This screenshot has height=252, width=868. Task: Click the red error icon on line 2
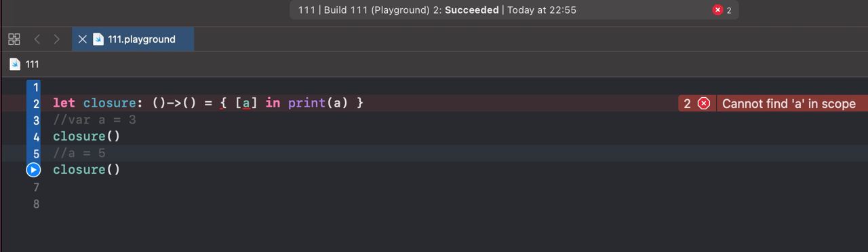[704, 103]
